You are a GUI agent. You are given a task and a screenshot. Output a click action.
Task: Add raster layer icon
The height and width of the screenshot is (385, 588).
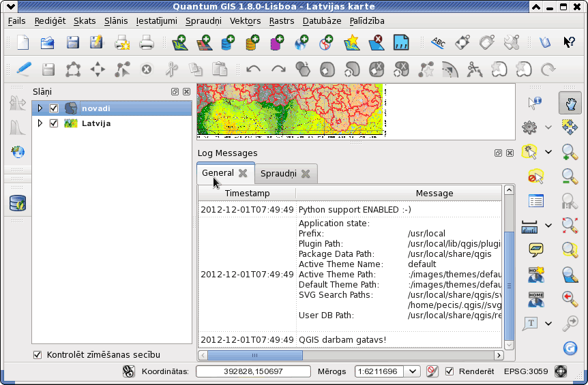205,42
